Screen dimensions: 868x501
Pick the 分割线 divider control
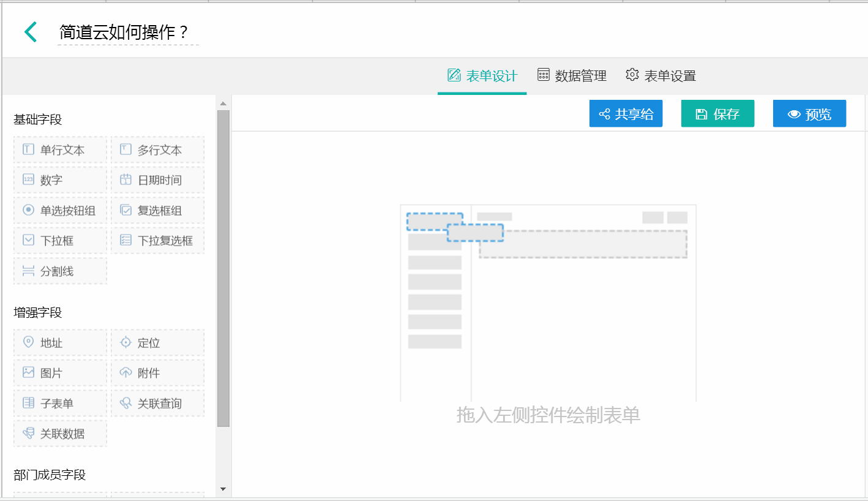pyautogui.click(x=61, y=271)
